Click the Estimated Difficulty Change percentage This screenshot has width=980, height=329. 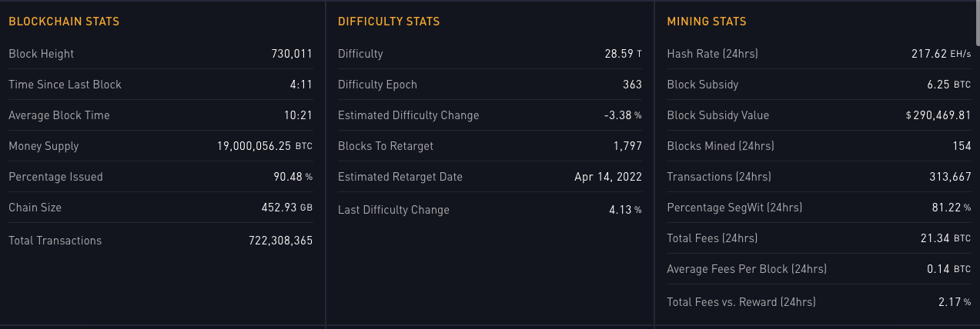[623, 115]
